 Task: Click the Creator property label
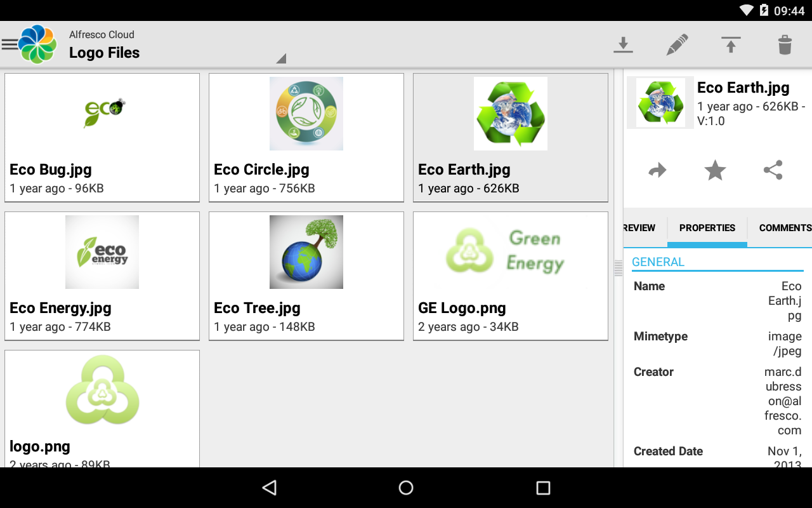point(653,372)
